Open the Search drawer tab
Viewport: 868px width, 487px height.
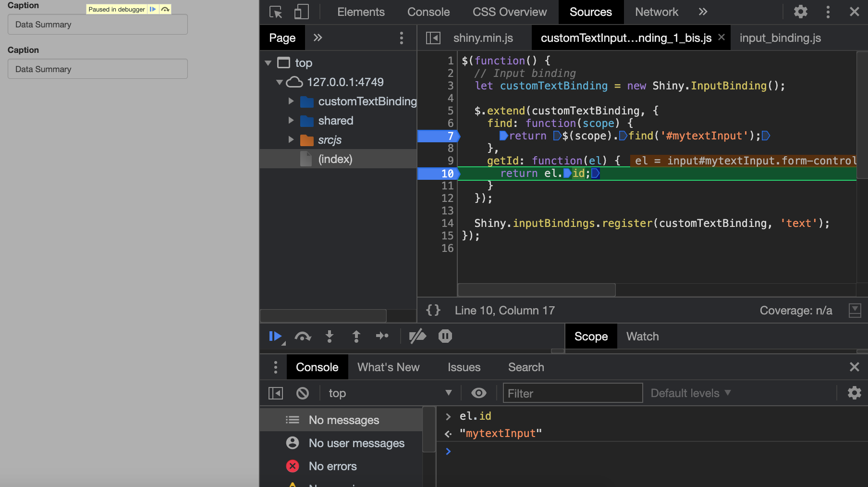pos(526,367)
